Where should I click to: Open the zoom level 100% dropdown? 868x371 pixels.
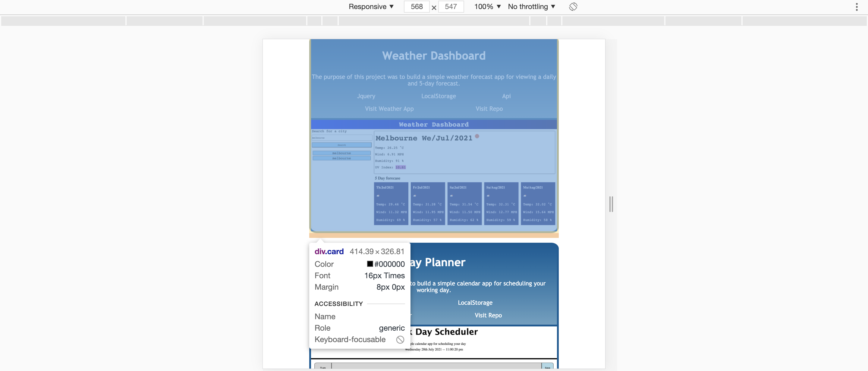[x=486, y=7]
